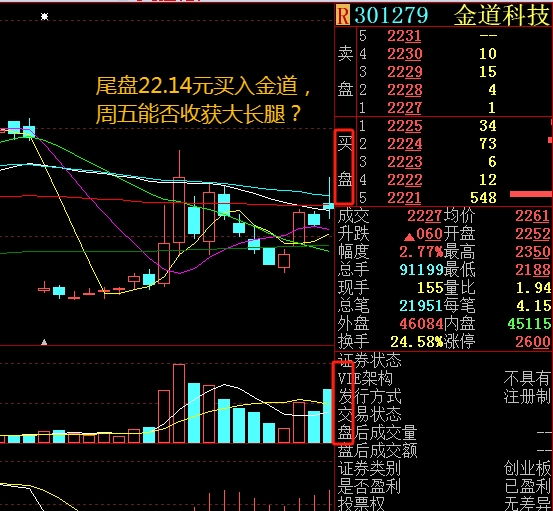Image resolution: width=553 pixels, height=511 pixels.
Task: Select buy level 1 price 2225
Action: click(x=405, y=126)
